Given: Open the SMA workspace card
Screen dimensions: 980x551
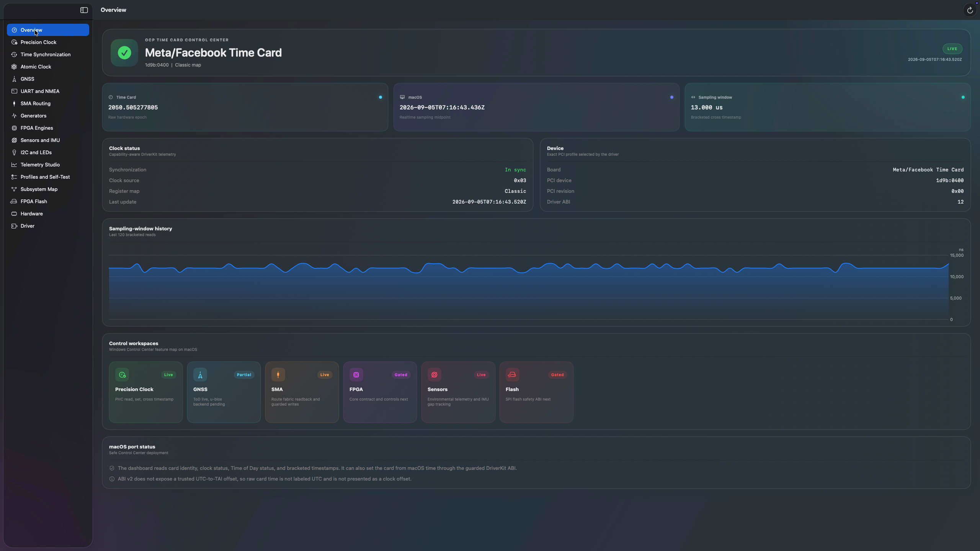Looking at the screenshot, I should (x=302, y=392).
